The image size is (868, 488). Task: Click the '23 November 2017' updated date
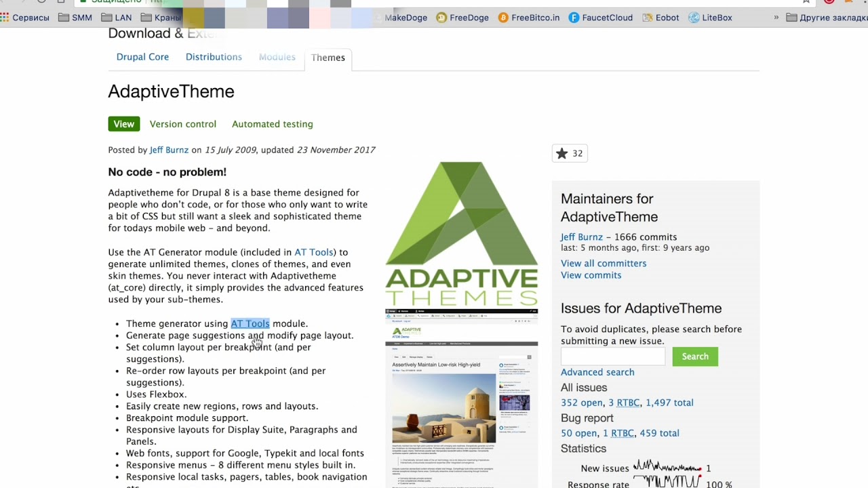336,150
